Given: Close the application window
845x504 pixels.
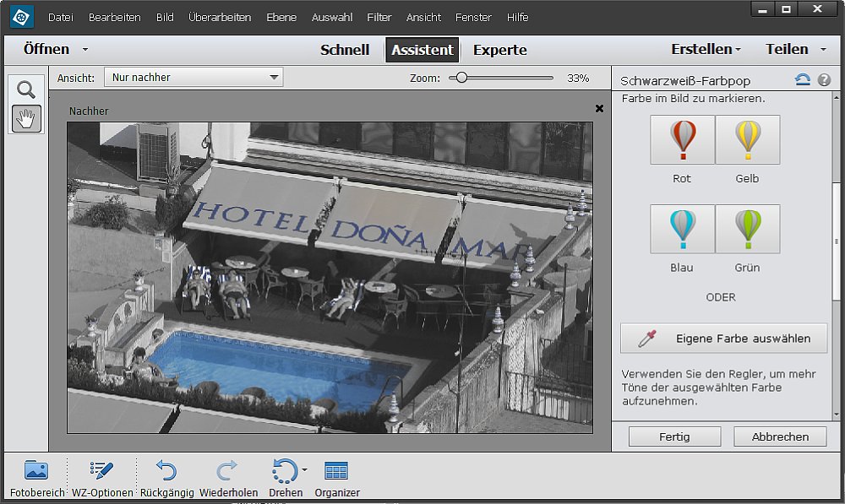Looking at the screenshot, I should point(817,9).
